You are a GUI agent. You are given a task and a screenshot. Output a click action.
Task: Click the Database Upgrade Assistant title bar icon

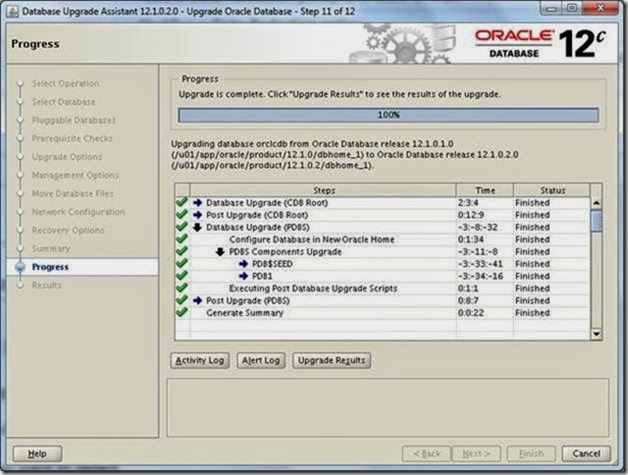point(12,11)
